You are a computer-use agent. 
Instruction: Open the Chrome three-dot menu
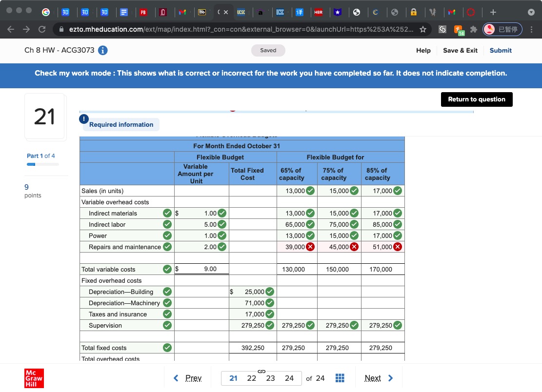531,29
